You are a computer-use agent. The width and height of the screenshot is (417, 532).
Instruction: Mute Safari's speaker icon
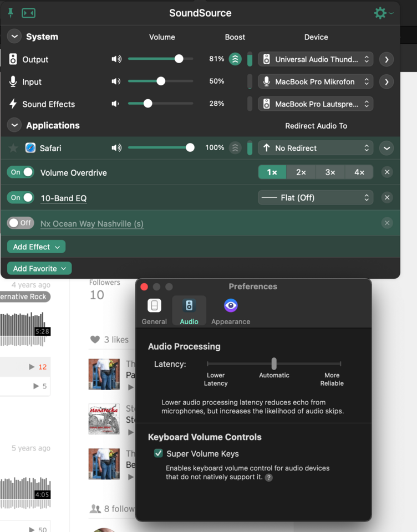coord(116,147)
